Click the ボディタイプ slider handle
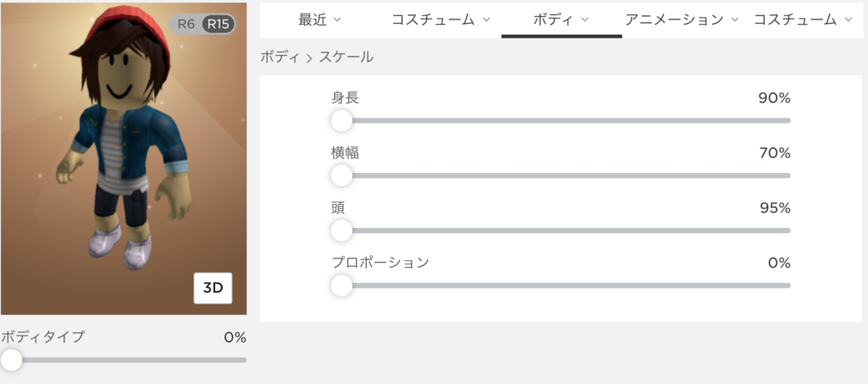The width and height of the screenshot is (868, 384). point(11,359)
